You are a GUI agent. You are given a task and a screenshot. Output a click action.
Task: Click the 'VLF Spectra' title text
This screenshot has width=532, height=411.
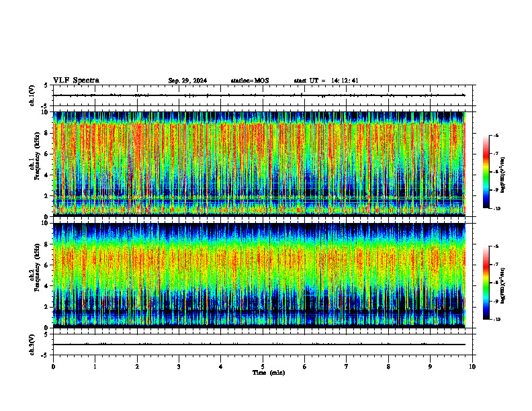coord(76,81)
